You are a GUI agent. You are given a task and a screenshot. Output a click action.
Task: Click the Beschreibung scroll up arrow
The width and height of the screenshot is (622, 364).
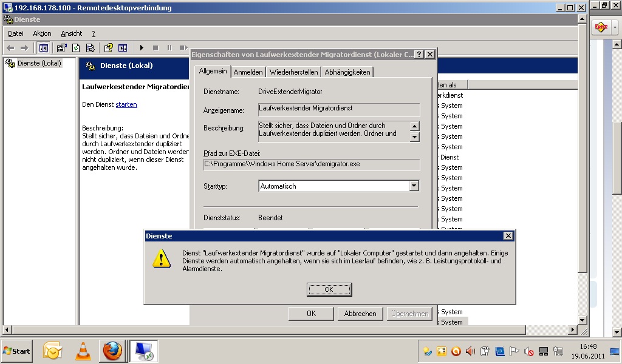tap(414, 126)
